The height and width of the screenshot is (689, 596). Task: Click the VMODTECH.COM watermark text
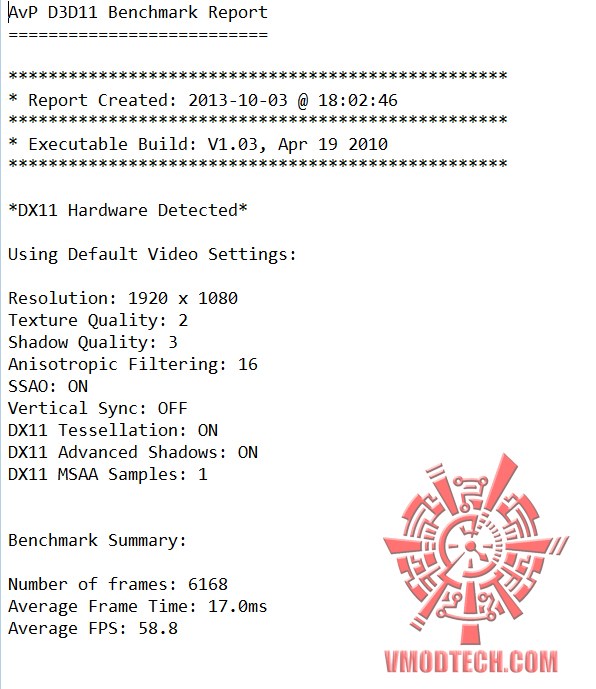[471, 662]
